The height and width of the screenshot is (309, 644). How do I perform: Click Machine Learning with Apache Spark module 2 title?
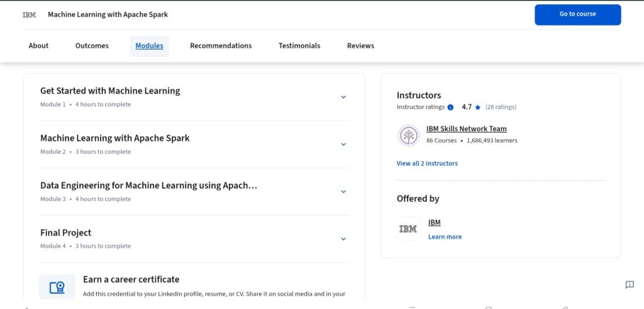pyautogui.click(x=115, y=138)
